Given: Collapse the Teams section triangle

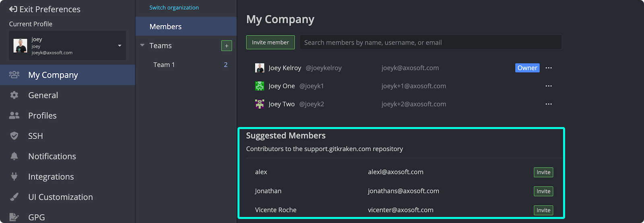Looking at the screenshot, I should click(x=142, y=46).
